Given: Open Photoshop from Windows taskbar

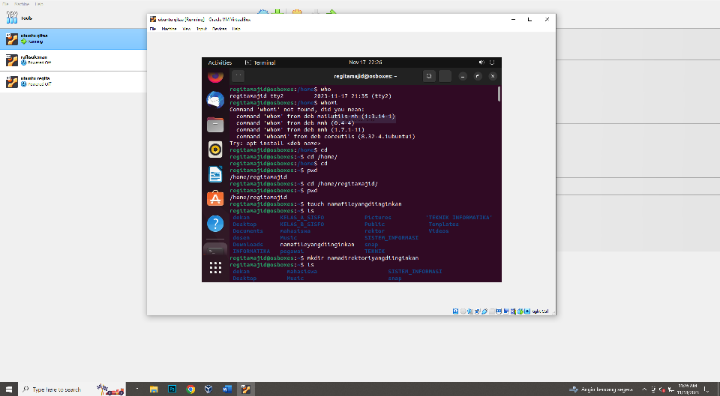Looking at the screenshot, I should coord(172,389).
